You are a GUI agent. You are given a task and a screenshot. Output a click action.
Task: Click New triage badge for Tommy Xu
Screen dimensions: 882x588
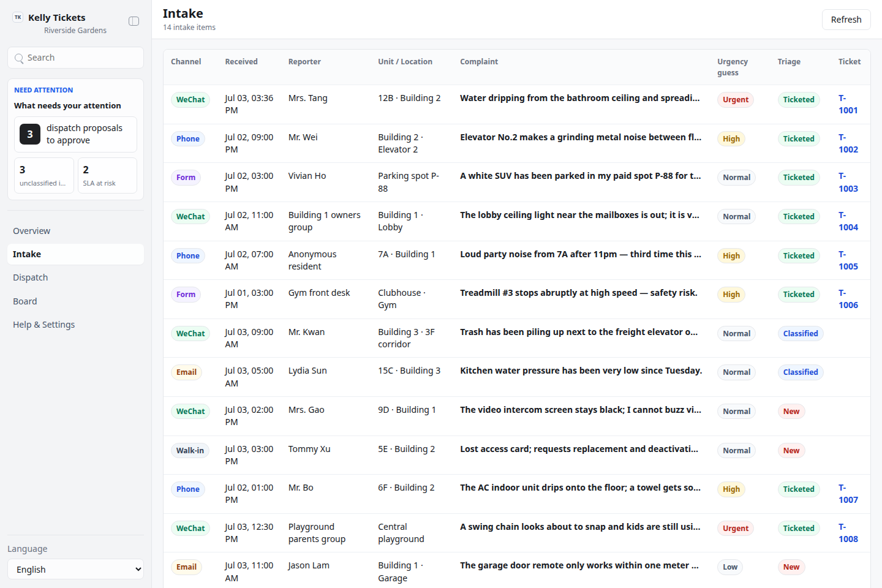791,451
